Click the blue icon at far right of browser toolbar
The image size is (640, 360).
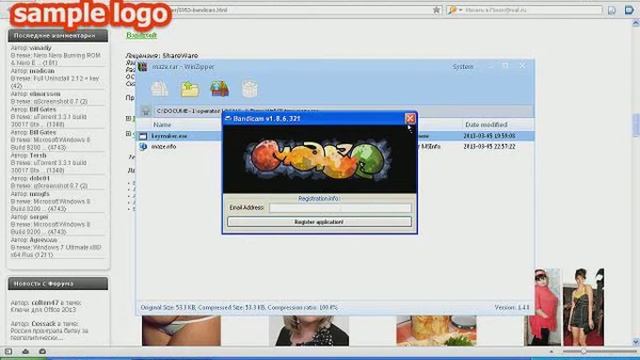(x=629, y=10)
